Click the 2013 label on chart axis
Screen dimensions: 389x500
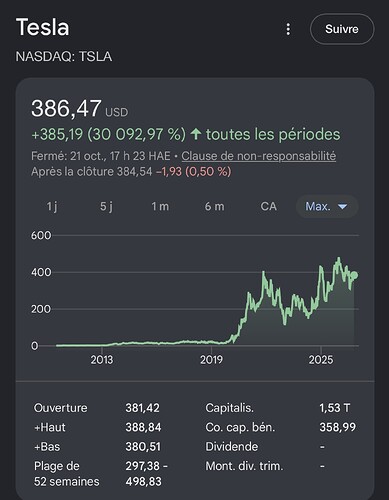click(102, 360)
